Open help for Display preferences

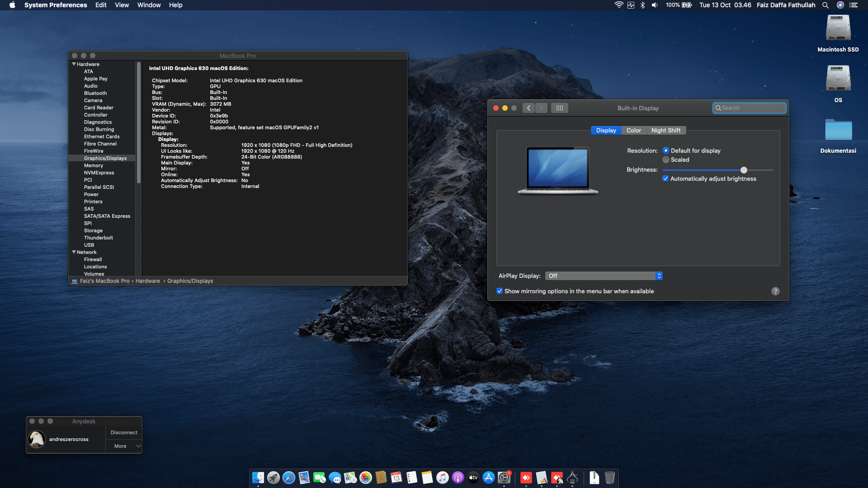point(775,291)
